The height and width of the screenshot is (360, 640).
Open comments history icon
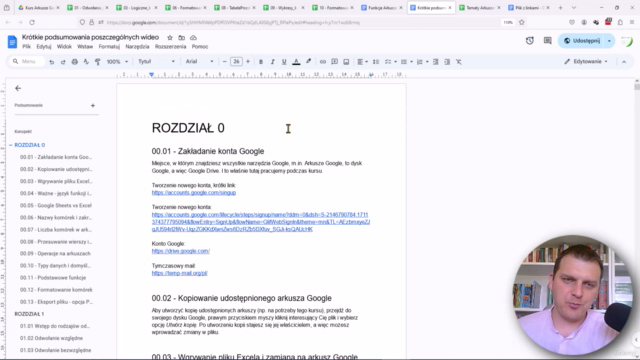(547, 41)
